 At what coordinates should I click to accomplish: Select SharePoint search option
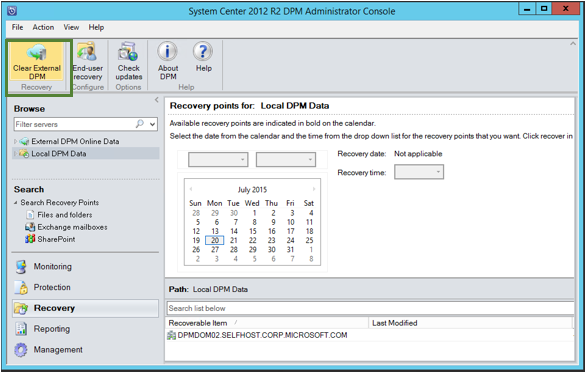56,239
